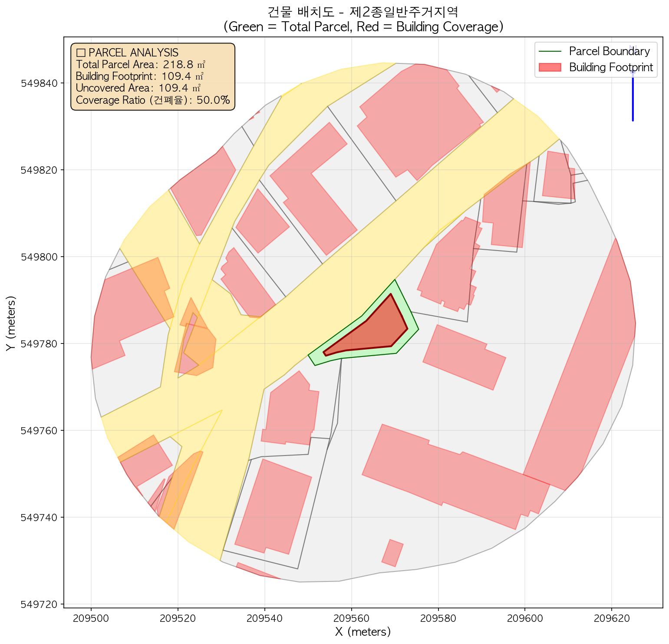Click the Y (meters) axis label
Viewport: 669px width, 644px height.
click(x=10, y=323)
